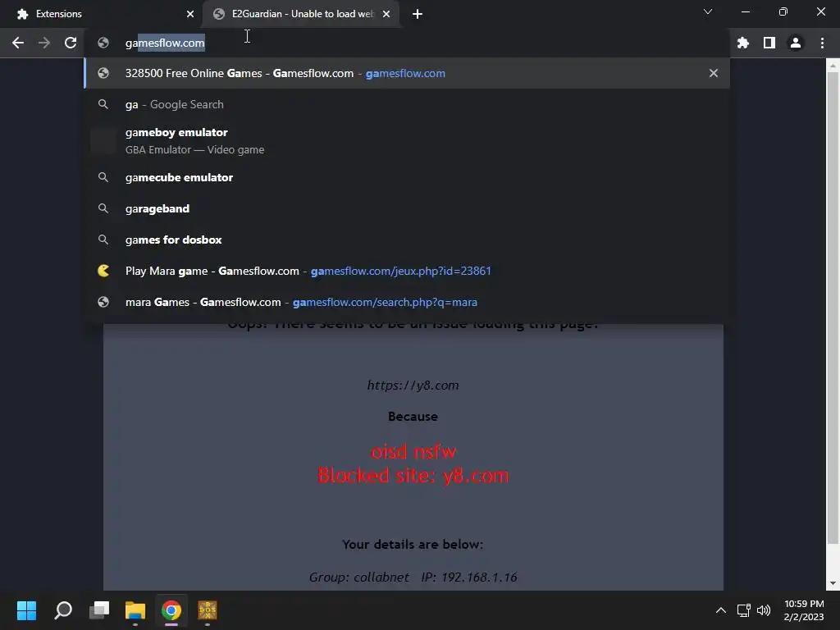Click the Pac-Man favicon for Mara game
The height and width of the screenshot is (630, 840).
click(x=103, y=271)
